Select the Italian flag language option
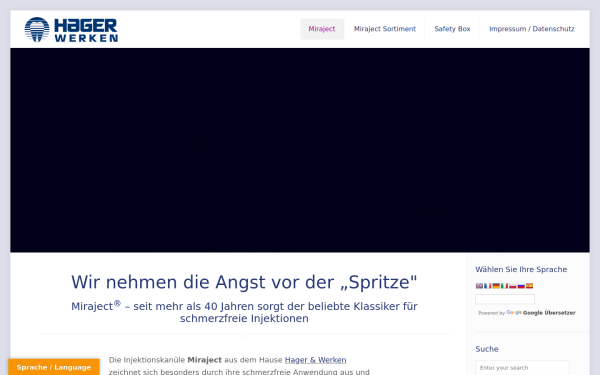The width and height of the screenshot is (600, 375). click(x=504, y=286)
